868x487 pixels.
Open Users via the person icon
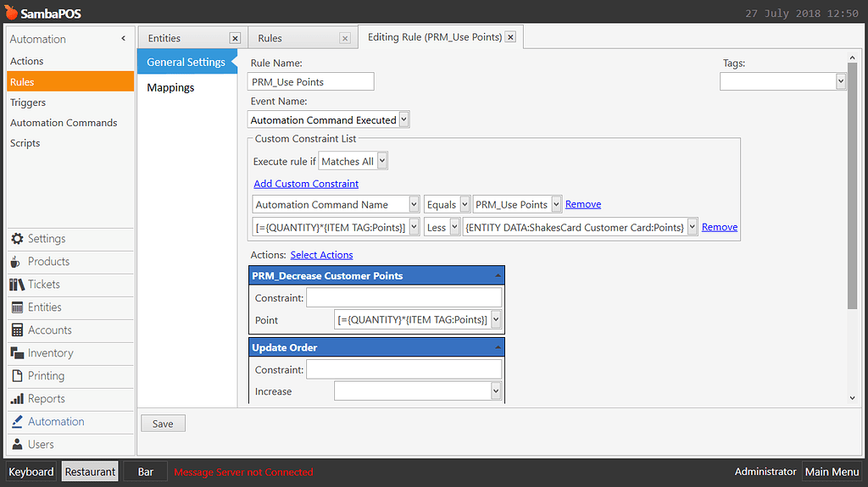17,445
